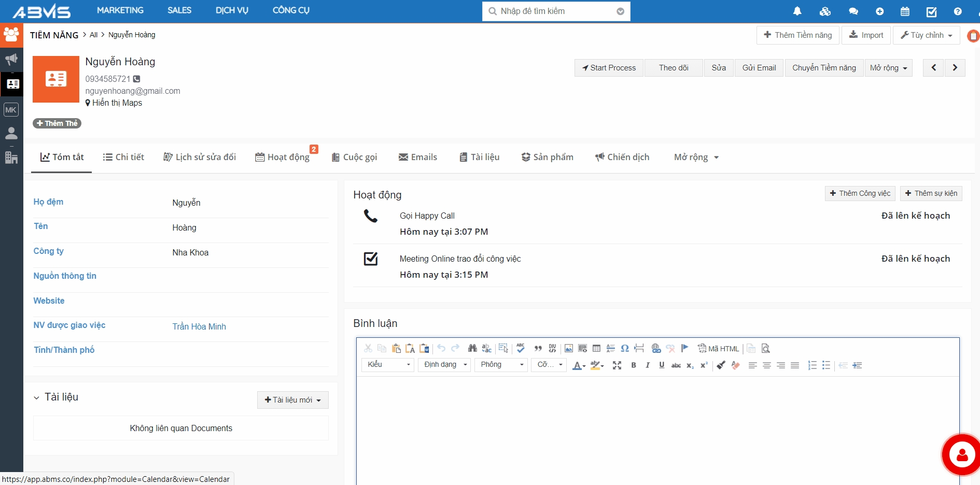Insert image using editor image icon
Screen dimensions: 980x485
pos(568,349)
